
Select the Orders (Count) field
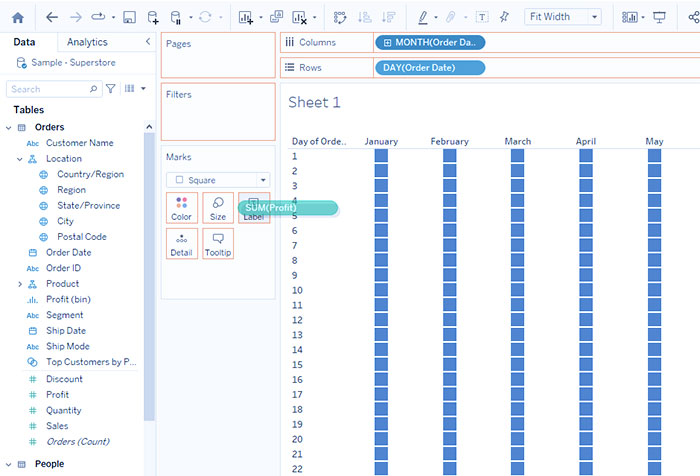coord(78,442)
